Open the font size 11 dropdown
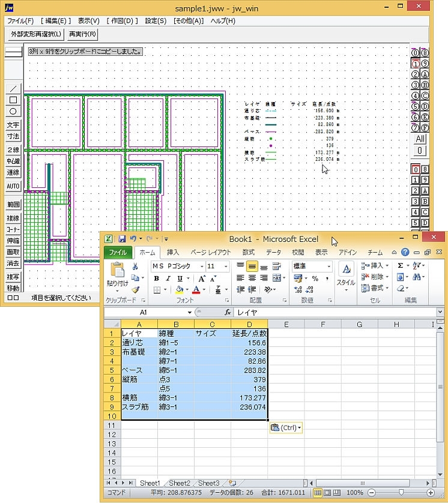The height and width of the screenshot is (503, 448). point(217,267)
